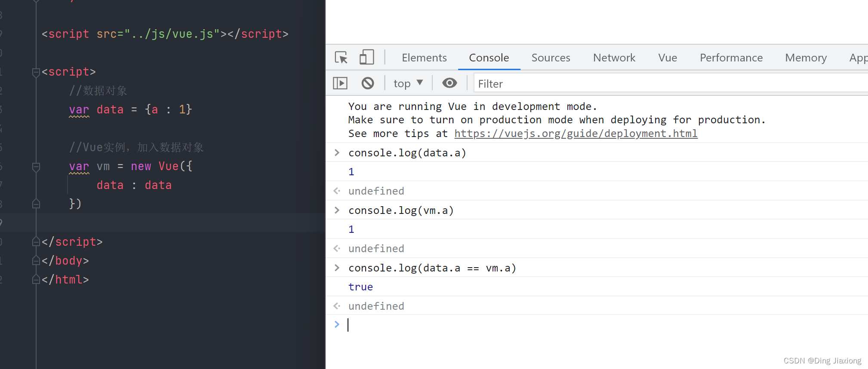
Task: Click the 'var data = {a : 1}' code line
Action: pos(130,110)
